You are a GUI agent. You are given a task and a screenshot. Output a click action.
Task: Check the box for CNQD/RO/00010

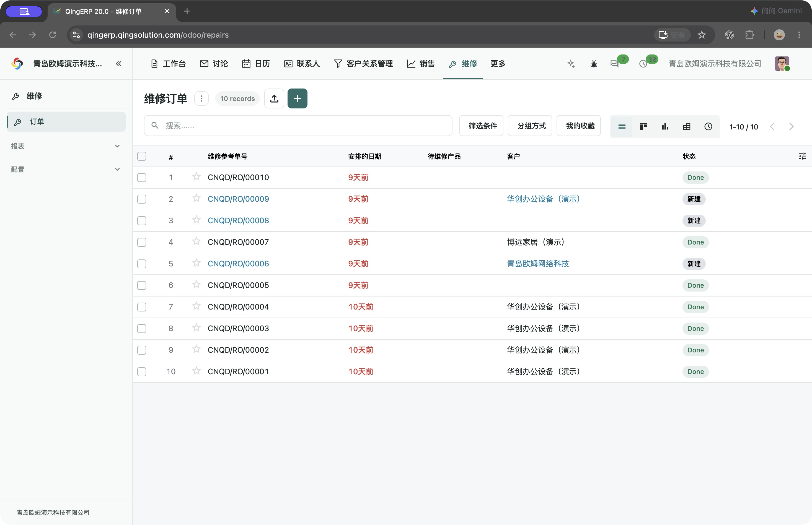pos(141,178)
